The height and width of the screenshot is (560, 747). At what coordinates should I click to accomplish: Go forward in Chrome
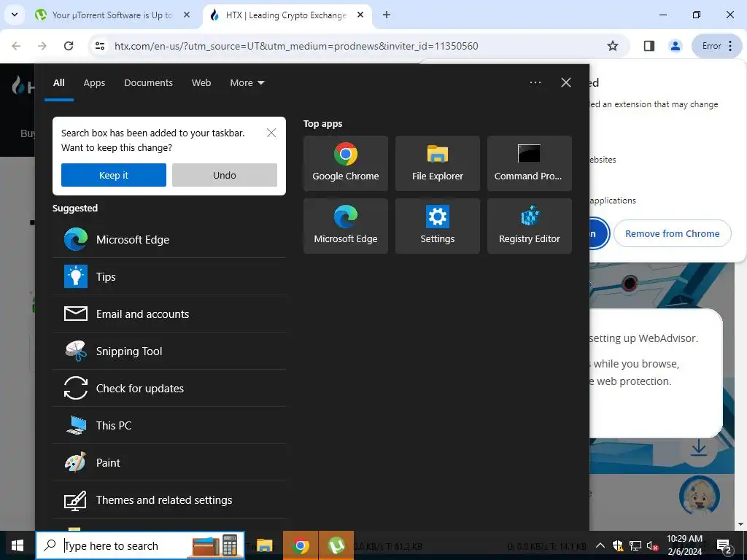tap(42, 46)
